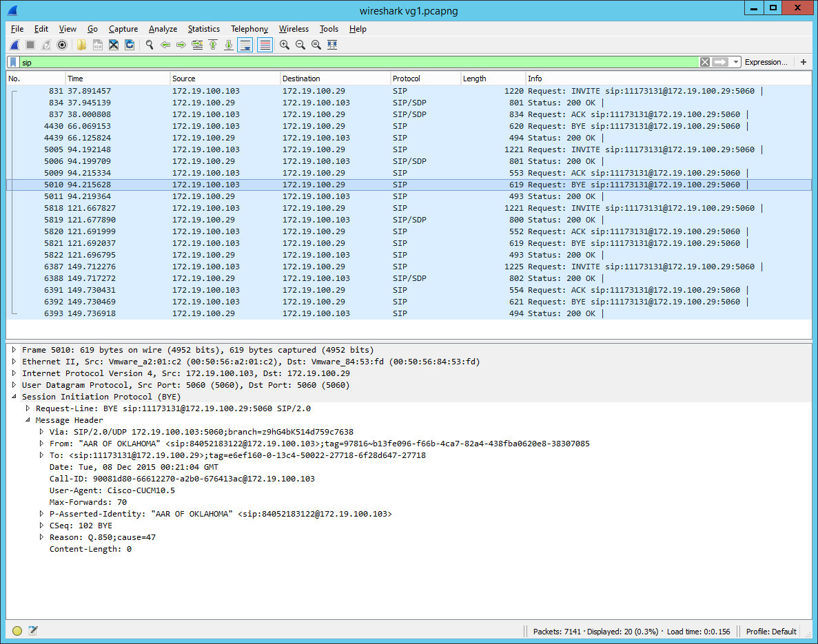Click the expert information circle icon
Image resolution: width=818 pixels, height=644 pixels.
point(17,631)
